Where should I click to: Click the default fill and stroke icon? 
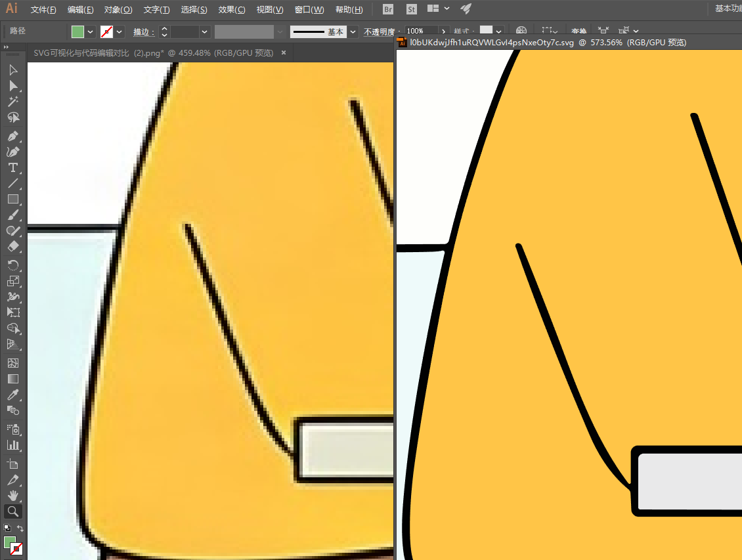(7, 528)
